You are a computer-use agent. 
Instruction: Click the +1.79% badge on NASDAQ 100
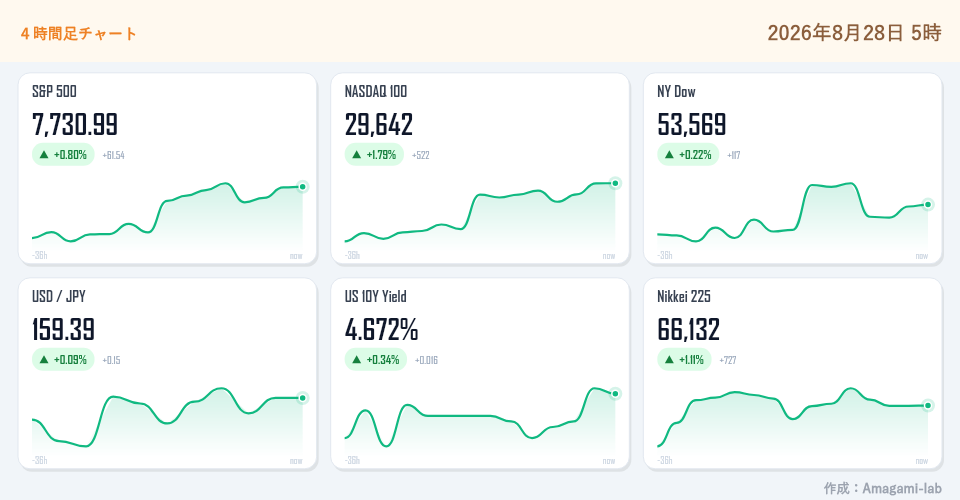(x=374, y=155)
